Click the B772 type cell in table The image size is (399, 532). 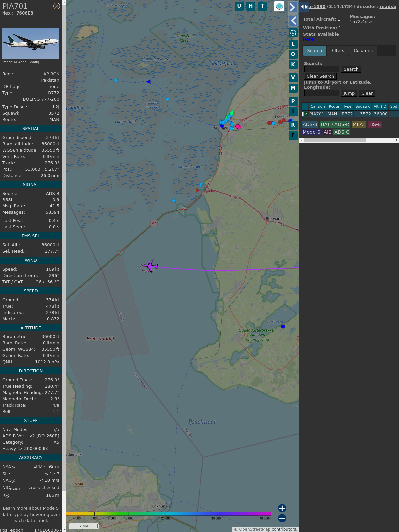coord(347,114)
